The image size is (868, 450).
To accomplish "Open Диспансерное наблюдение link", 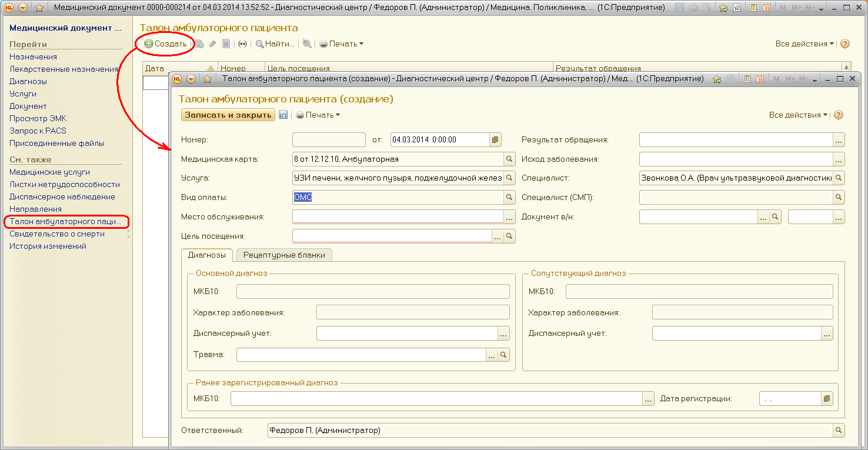I will click(62, 197).
